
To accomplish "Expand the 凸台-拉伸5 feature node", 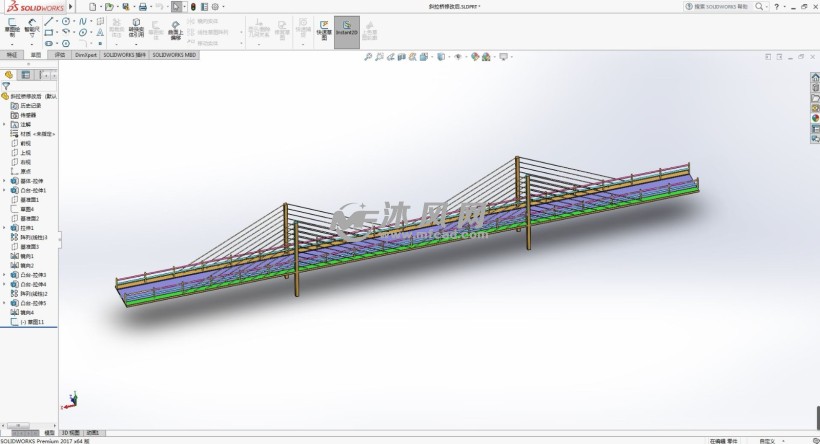I will click(5, 303).
